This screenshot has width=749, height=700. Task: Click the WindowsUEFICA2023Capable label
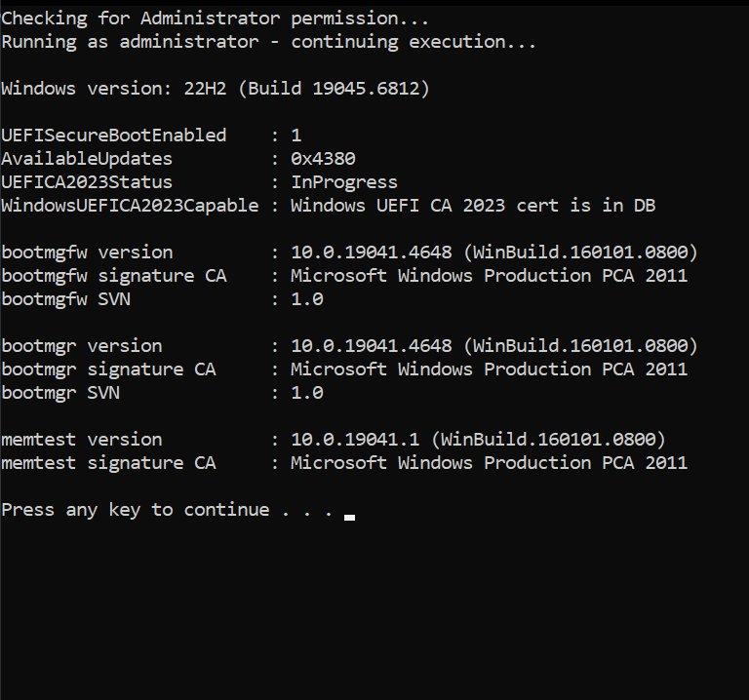pyautogui.click(x=130, y=206)
